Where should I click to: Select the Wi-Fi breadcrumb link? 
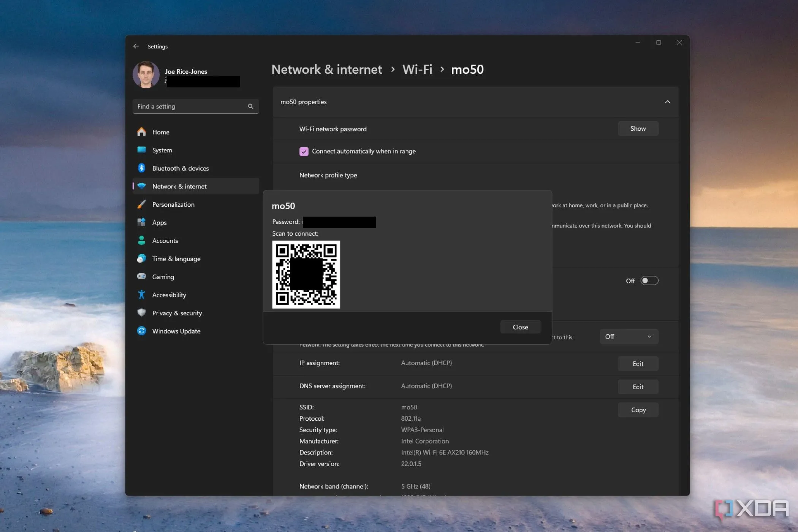pos(417,69)
